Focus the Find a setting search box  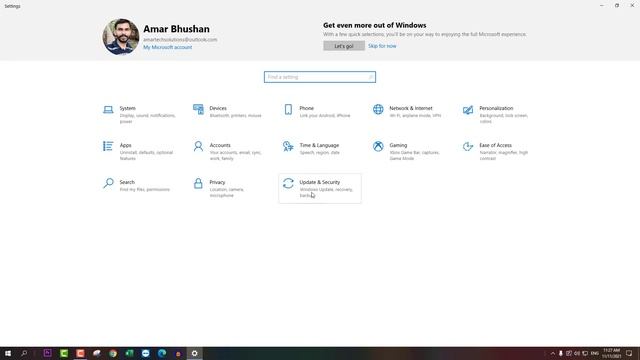click(x=320, y=77)
